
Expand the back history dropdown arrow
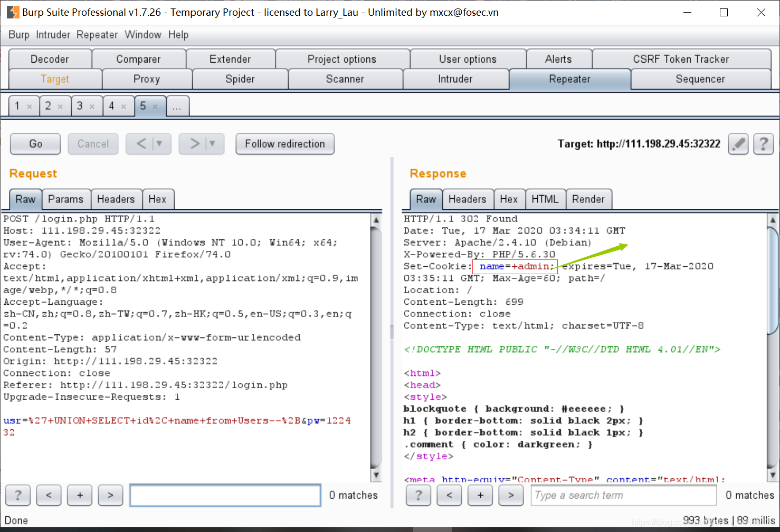[160, 144]
